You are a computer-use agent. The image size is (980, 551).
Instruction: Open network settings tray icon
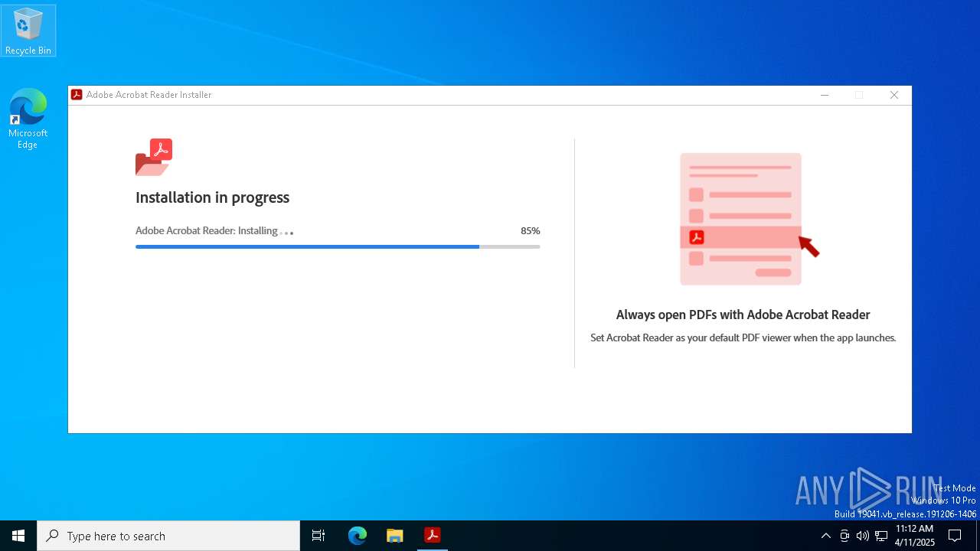point(881,536)
